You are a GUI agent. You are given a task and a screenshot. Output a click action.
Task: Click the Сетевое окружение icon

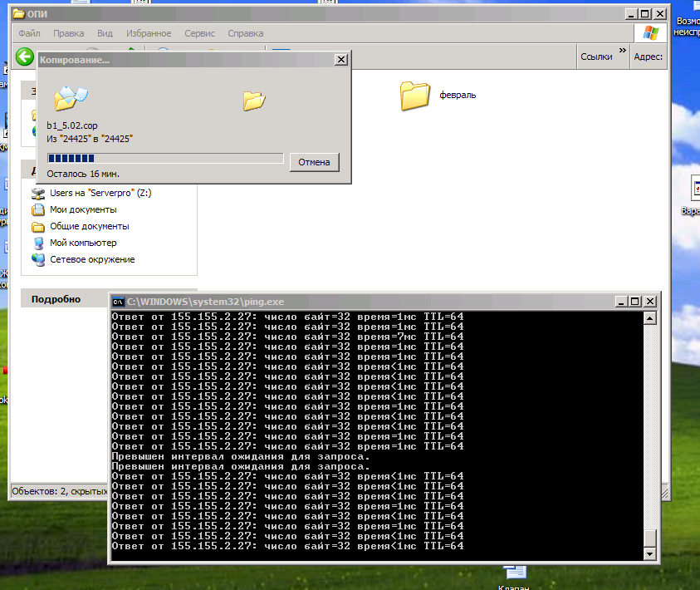point(38,260)
